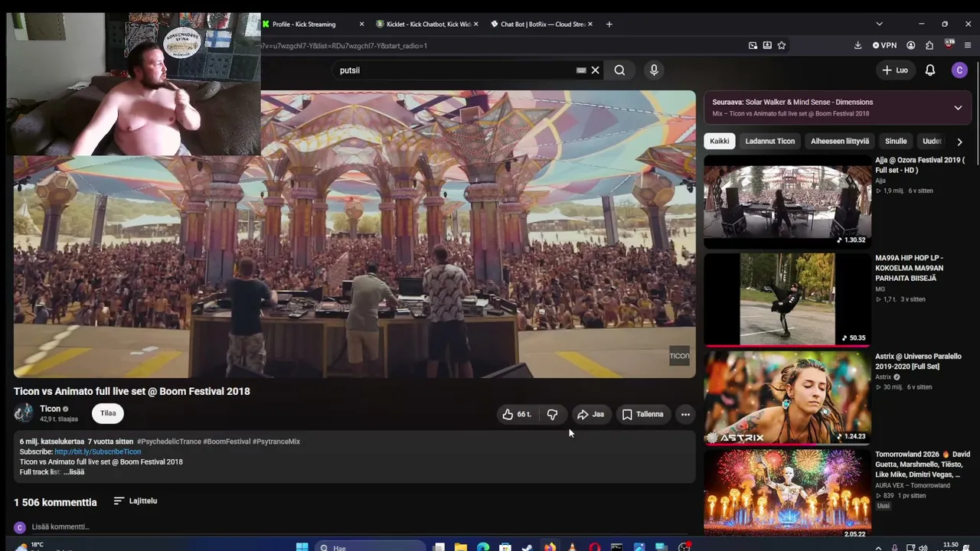
Task: Open the browser hamburger main menu
Action: [x=968, y=45]
